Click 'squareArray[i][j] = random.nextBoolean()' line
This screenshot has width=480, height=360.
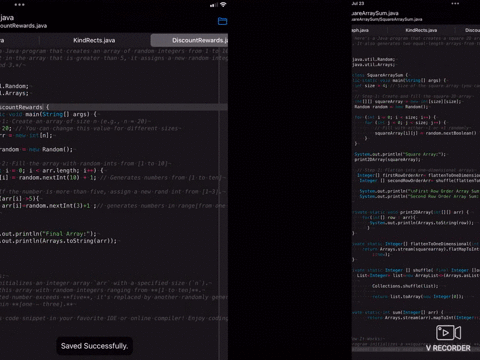426,133
